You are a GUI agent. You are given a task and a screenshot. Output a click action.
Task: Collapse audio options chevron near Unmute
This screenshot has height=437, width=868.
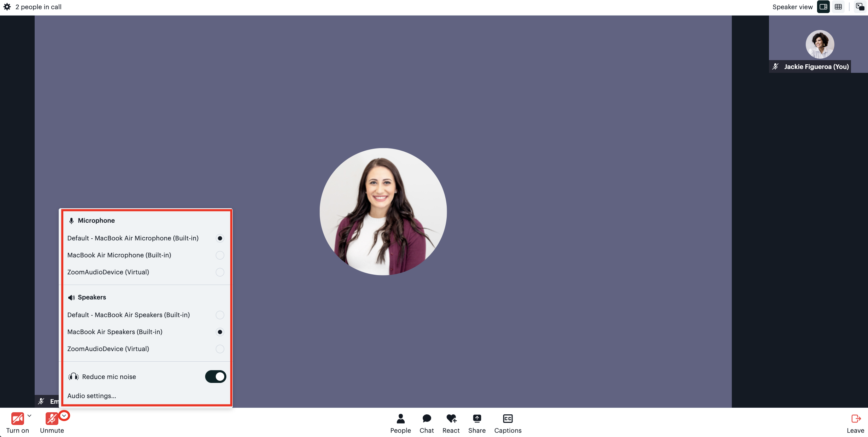[64, 416]
